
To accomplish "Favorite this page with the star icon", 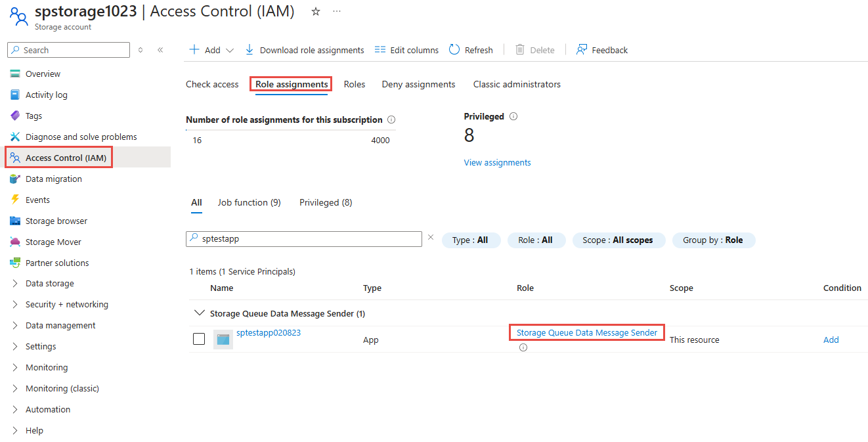I will point(316,12).
